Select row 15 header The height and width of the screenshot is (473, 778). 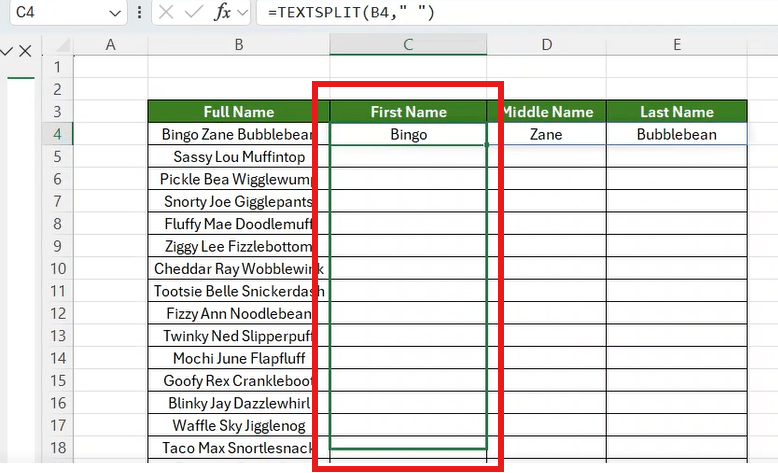pos(58,380)
